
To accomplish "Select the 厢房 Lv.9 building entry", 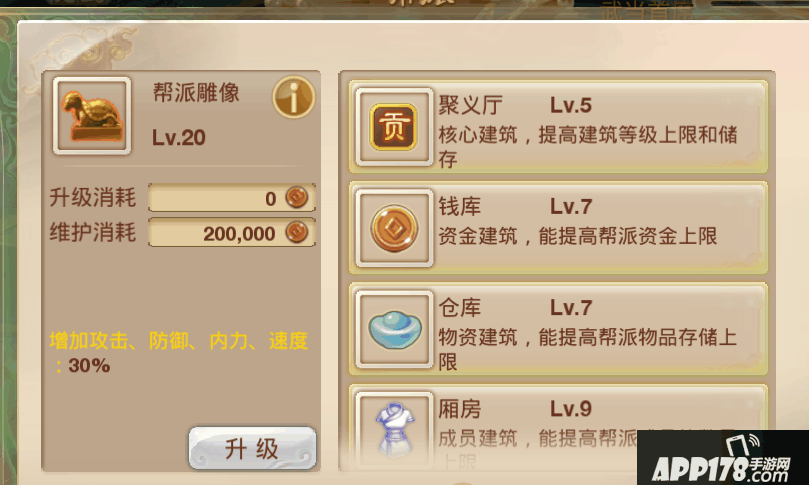I will tap(558, 427).
